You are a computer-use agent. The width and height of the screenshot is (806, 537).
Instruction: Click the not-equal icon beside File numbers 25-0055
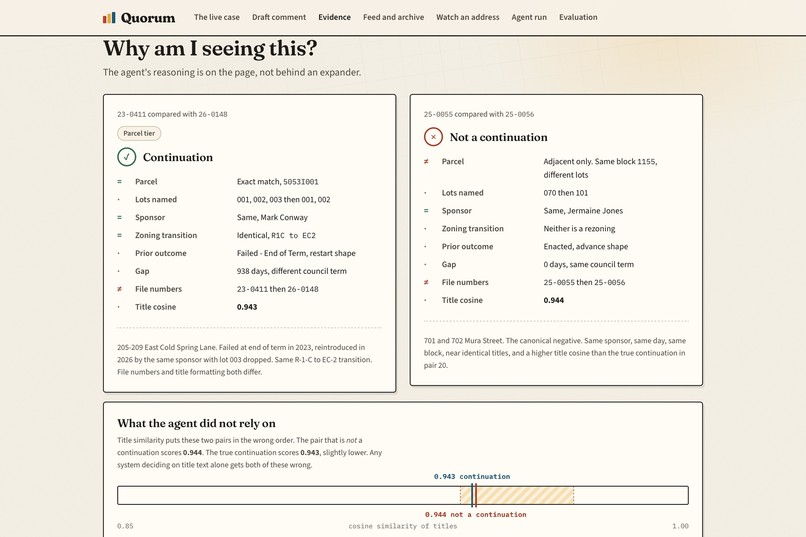click(426, 282)
